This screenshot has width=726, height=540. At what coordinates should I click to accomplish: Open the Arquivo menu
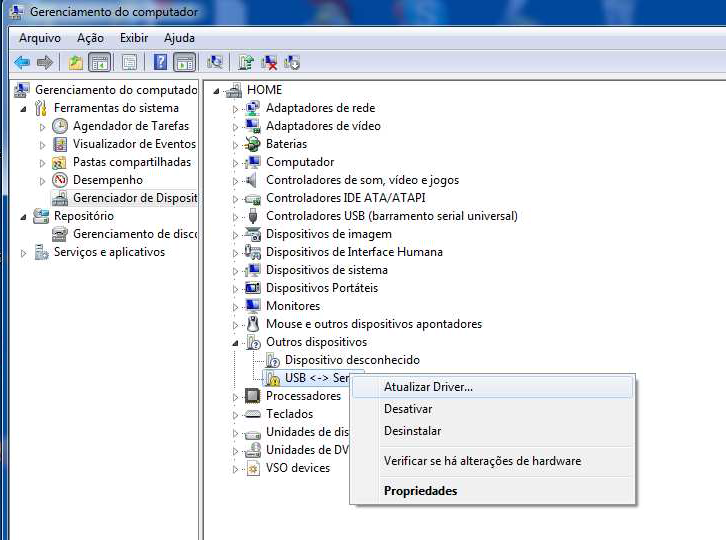(40, 38)
